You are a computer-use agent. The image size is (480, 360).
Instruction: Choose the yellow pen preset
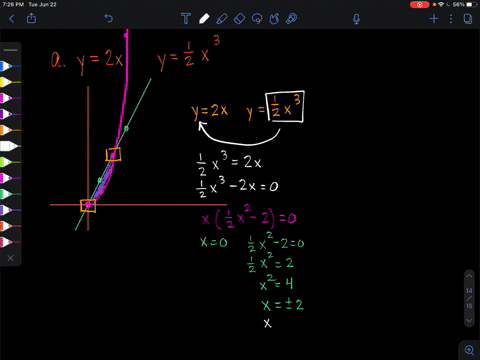pyautogui.click(x=10, y=82)
